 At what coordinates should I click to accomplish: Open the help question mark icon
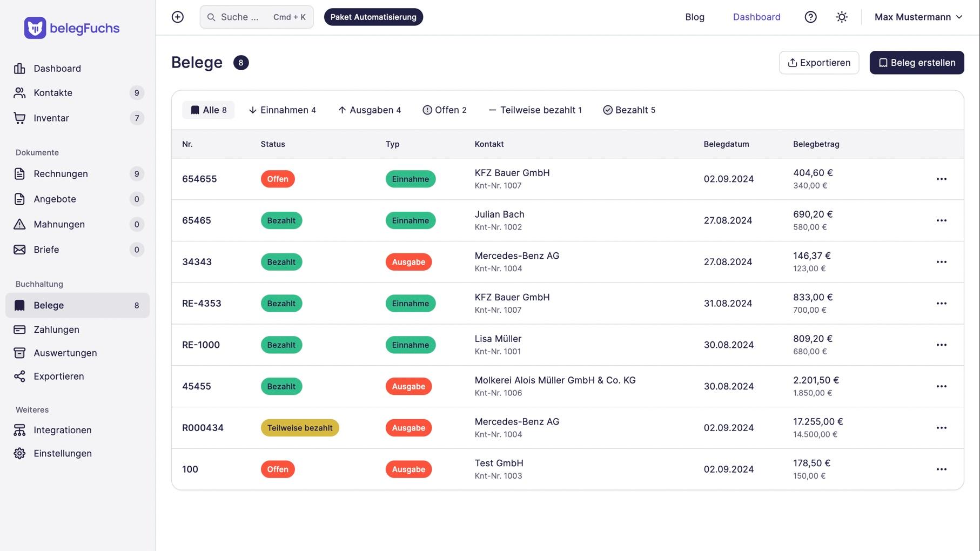tap(810, 17)
